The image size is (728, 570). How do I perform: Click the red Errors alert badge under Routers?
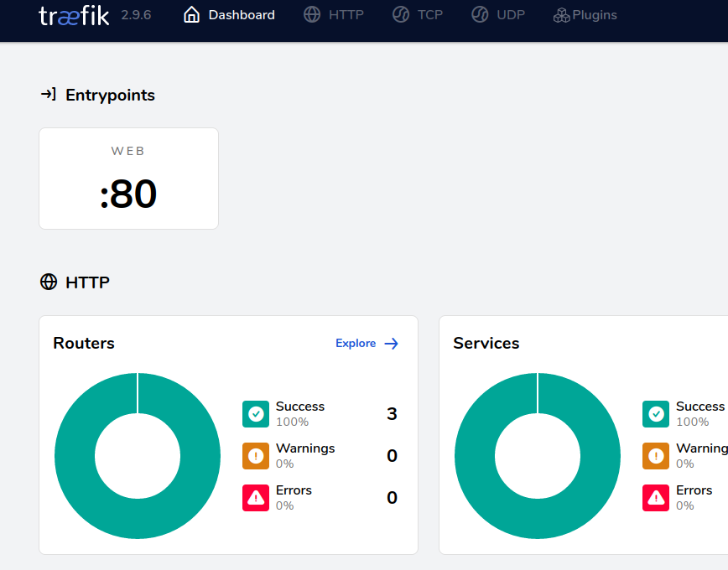click(256, 497)
